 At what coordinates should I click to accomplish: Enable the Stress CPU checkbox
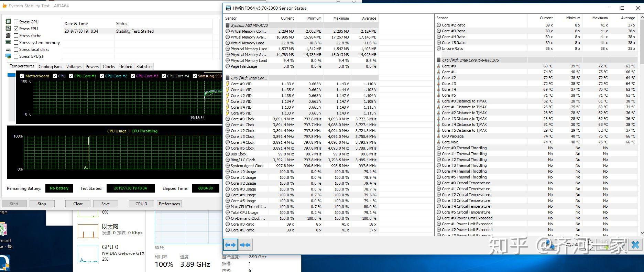click(16, 22)
